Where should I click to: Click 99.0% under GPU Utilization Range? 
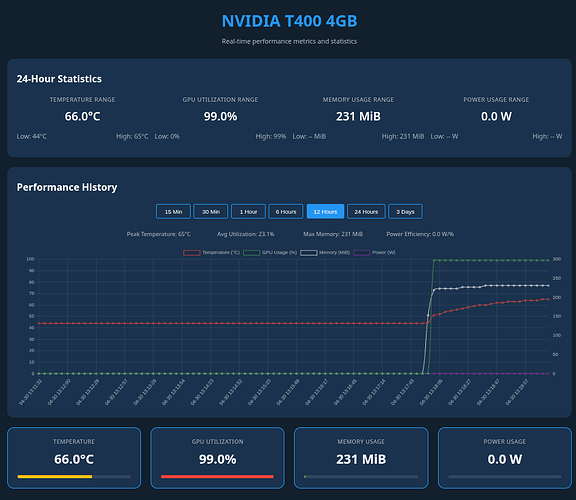pos(220,116)
